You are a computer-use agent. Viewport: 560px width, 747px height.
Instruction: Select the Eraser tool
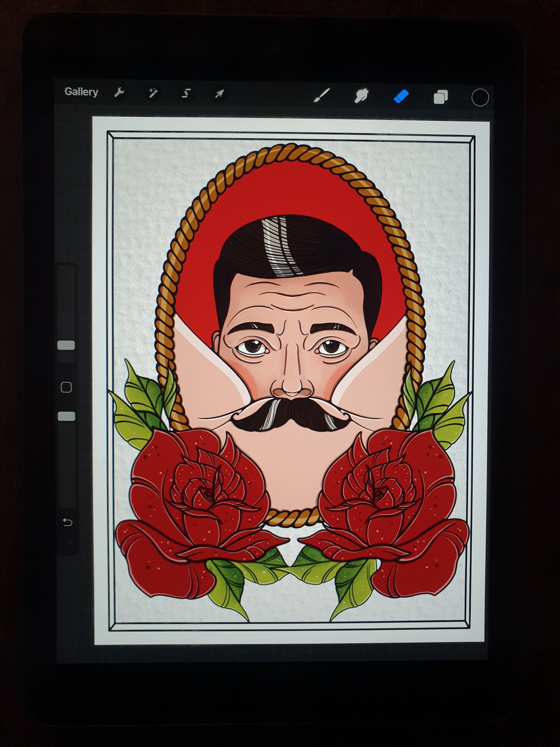401,97
